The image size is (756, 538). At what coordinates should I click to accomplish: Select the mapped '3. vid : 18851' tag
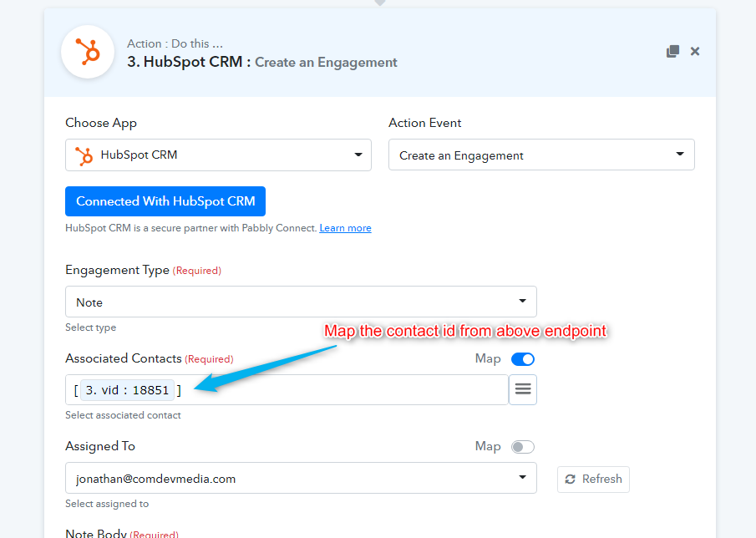tap(127, 390)
